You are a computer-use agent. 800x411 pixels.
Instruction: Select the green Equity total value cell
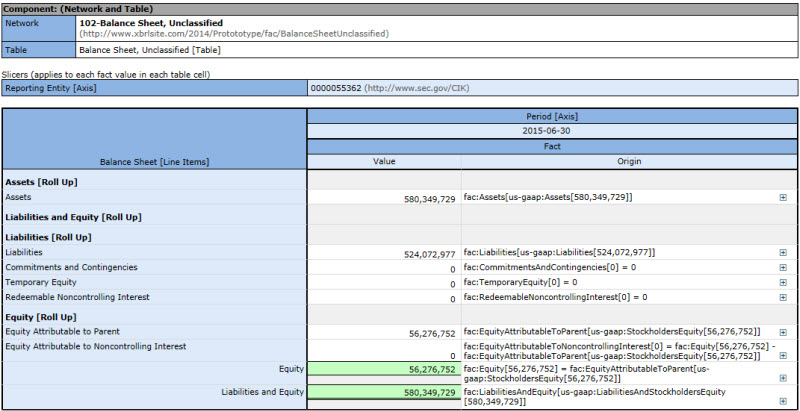pyautogui.click(x=384, y=369)
